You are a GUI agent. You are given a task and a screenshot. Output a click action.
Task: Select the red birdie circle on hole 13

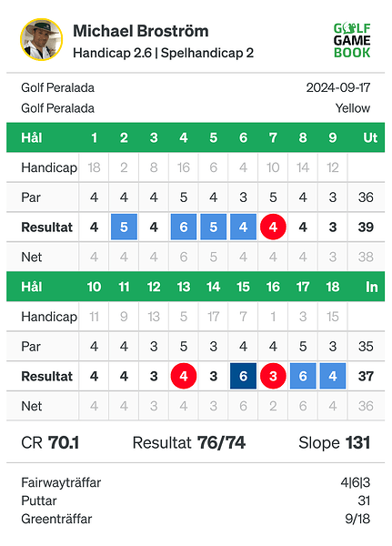point(184,376)
